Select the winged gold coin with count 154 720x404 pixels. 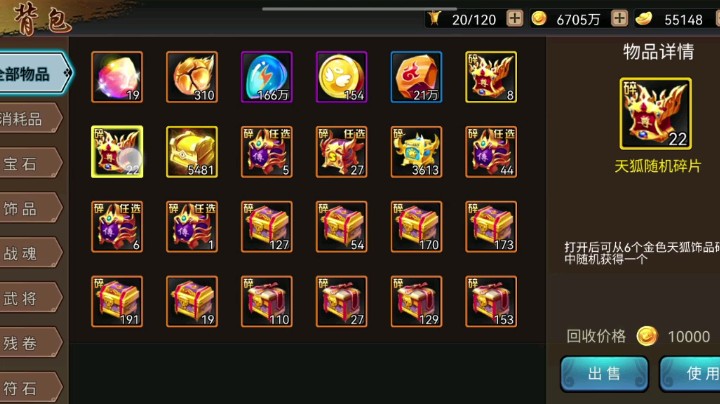pyautogui.click(x=342, y=77)
